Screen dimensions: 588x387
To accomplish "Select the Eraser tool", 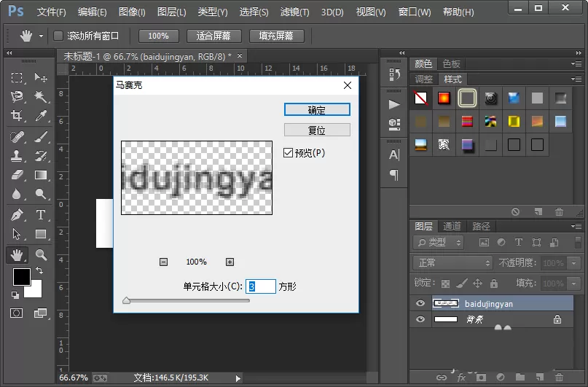I will [x=17, y=175].
